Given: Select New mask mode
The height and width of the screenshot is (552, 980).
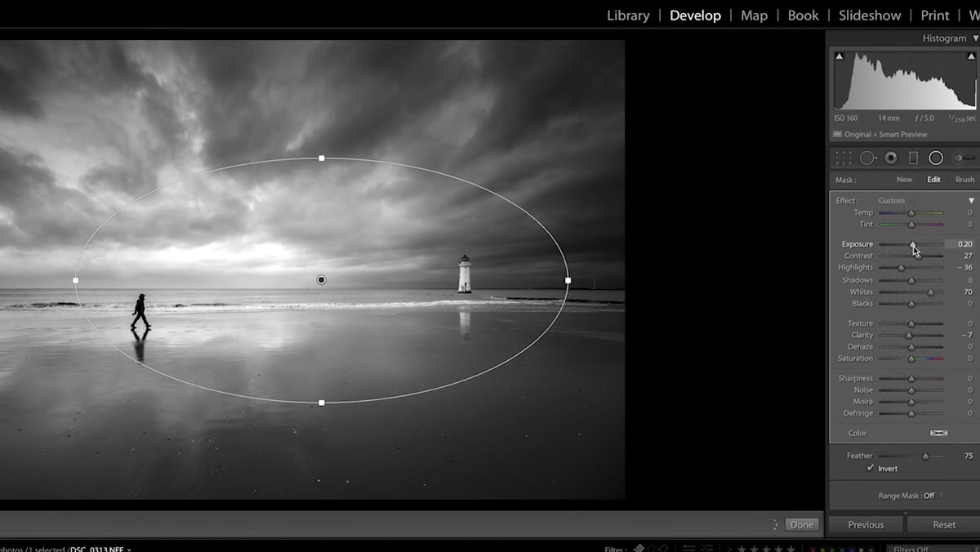Looking at the screenshot, I should coord(904,180).
